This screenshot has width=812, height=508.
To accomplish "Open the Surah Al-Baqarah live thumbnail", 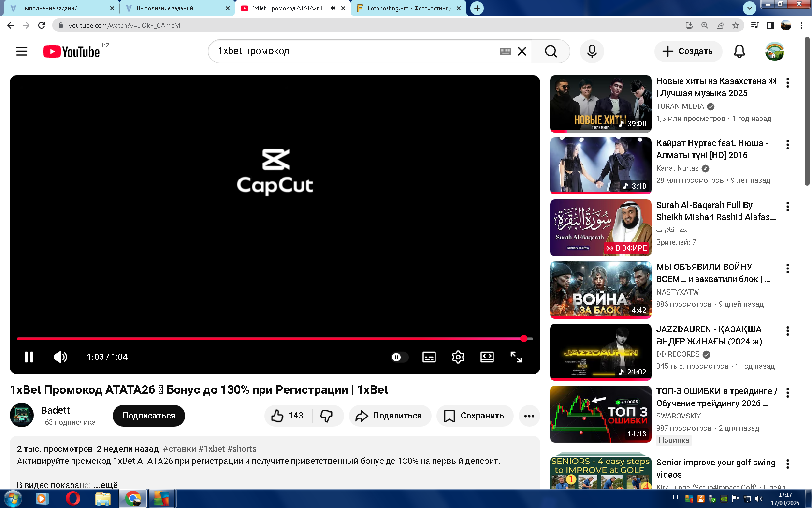I will point(601,228).
